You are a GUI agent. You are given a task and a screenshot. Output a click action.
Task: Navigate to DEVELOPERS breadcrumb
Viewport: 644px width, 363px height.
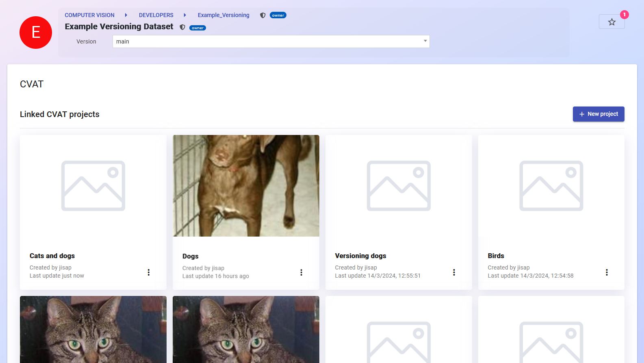click(156, 15)
